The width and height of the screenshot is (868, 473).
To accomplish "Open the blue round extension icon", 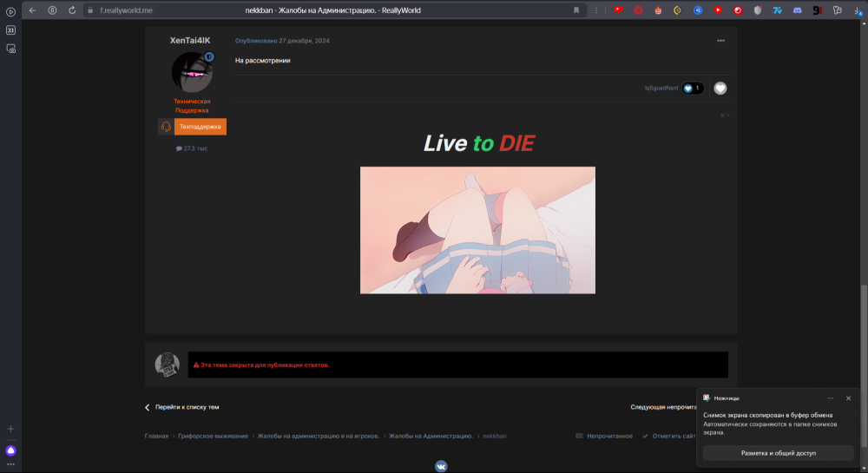I will [698, 10].
